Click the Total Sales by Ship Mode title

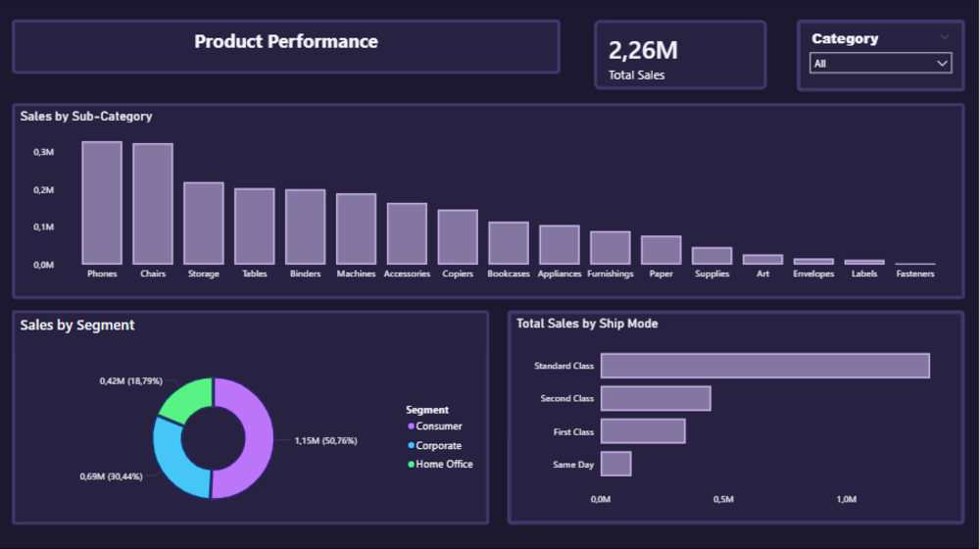pos(587,324)
